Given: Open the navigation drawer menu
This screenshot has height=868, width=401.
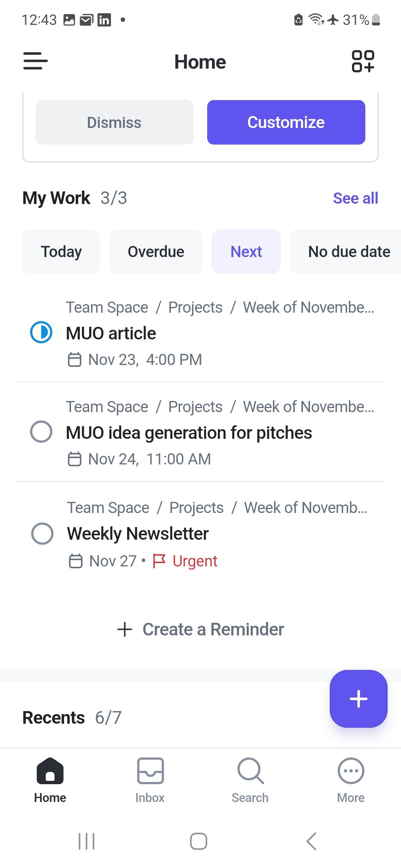Looking at the screenshot, I should (35, 61).
